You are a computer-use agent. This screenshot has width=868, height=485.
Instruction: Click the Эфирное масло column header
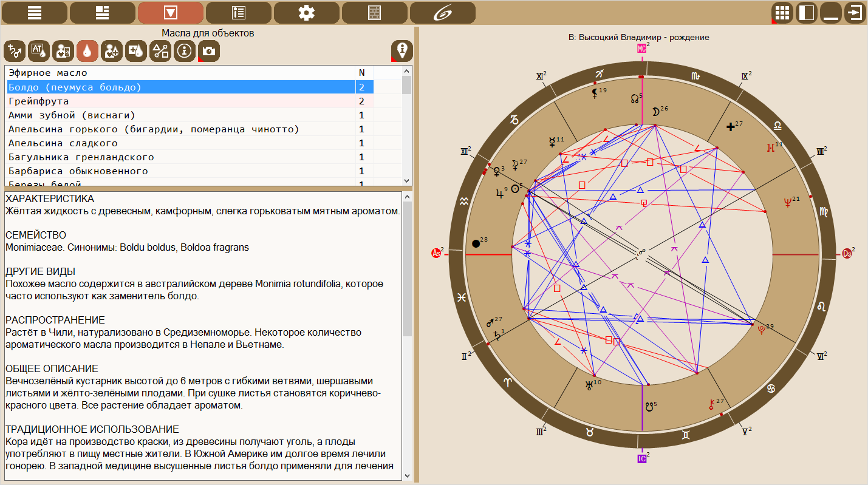pos(180,73)
